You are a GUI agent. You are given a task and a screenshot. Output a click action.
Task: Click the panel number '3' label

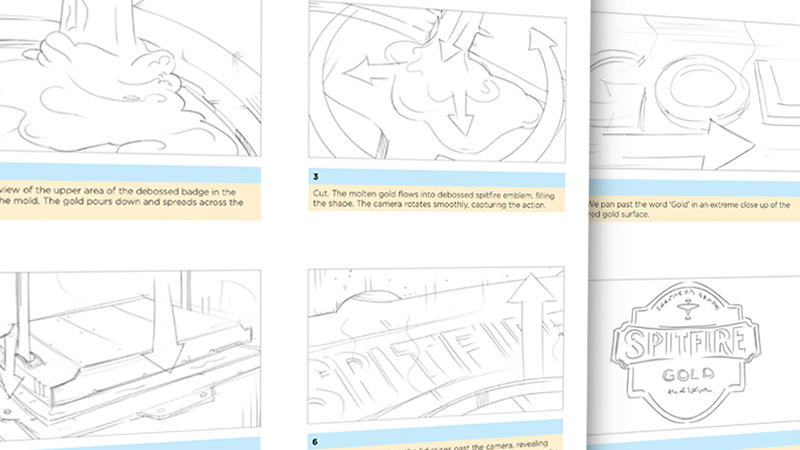click(x=316, y=177)
